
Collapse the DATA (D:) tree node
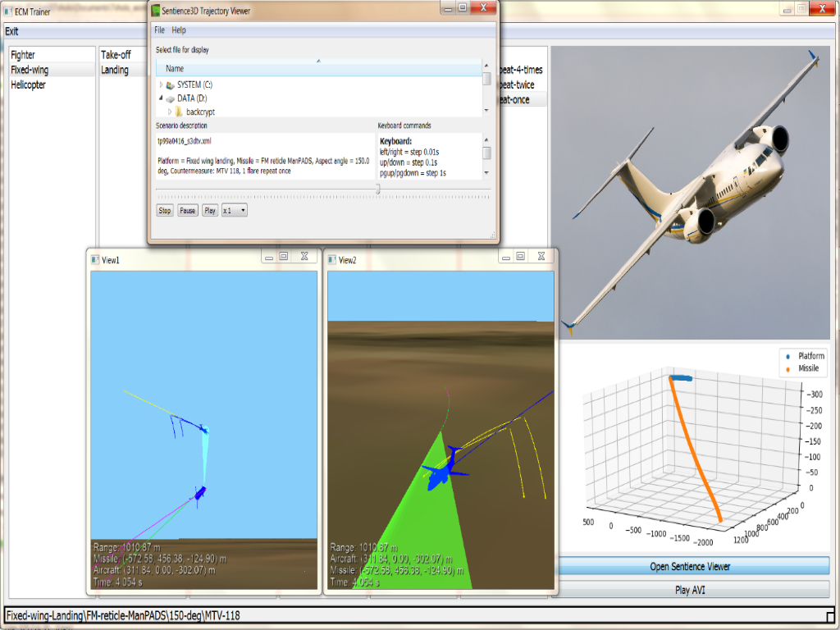161,98
